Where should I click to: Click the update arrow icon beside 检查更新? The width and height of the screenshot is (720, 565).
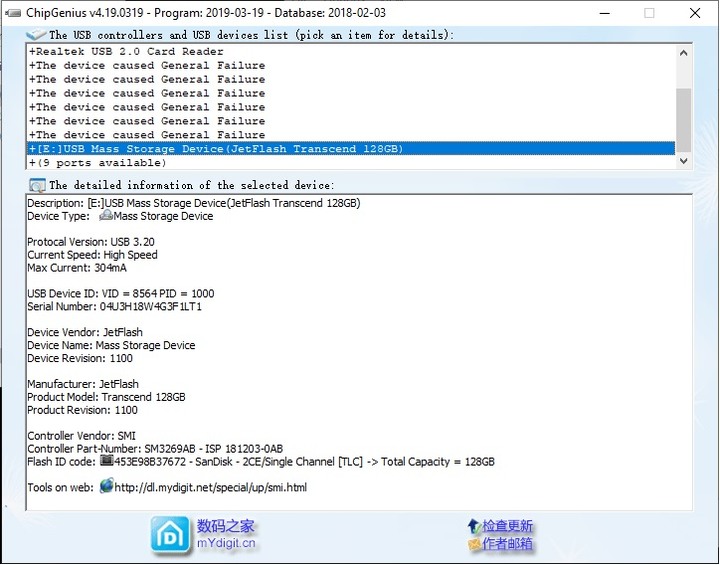click(473, 526)
